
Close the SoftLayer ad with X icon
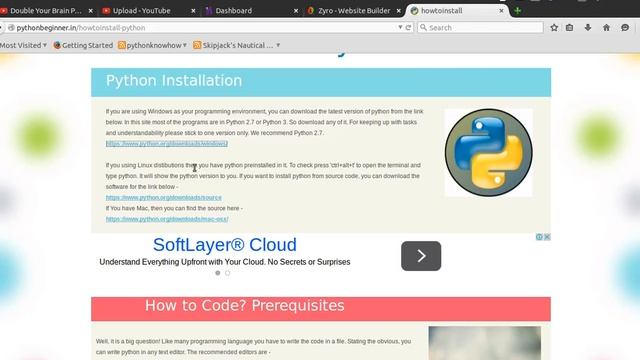[547, 237]
